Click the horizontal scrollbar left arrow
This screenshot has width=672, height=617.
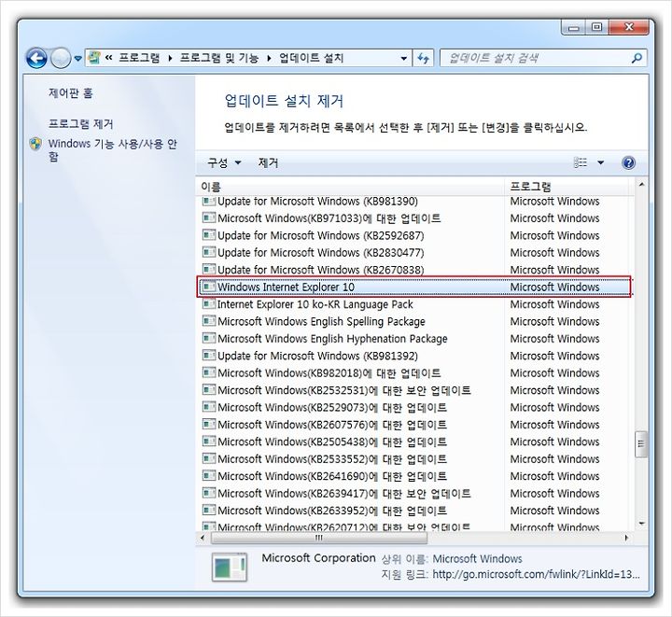[203, 538]
